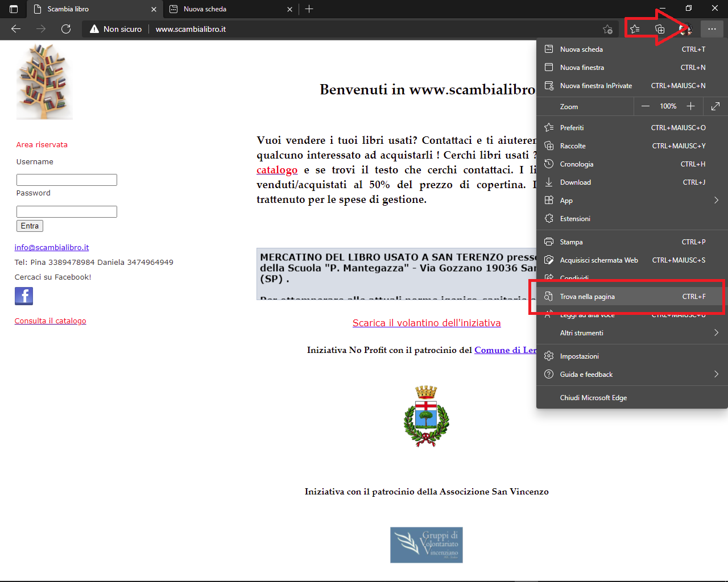Open info@scambialibro.it email link
Image resolution: width=728 pixels, height=582 pixels.
(52, 248)
